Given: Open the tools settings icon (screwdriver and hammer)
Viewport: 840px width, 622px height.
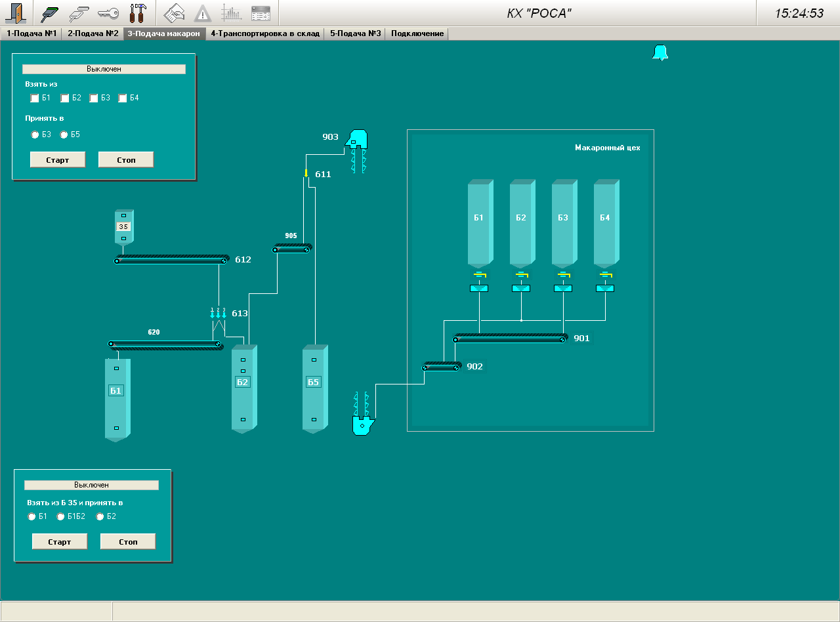Looking at the screenshot, I should [x=138, y=13].
